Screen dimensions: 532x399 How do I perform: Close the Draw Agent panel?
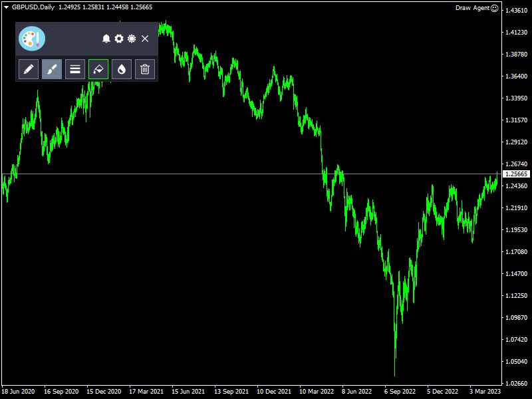[x=145, y=39]
